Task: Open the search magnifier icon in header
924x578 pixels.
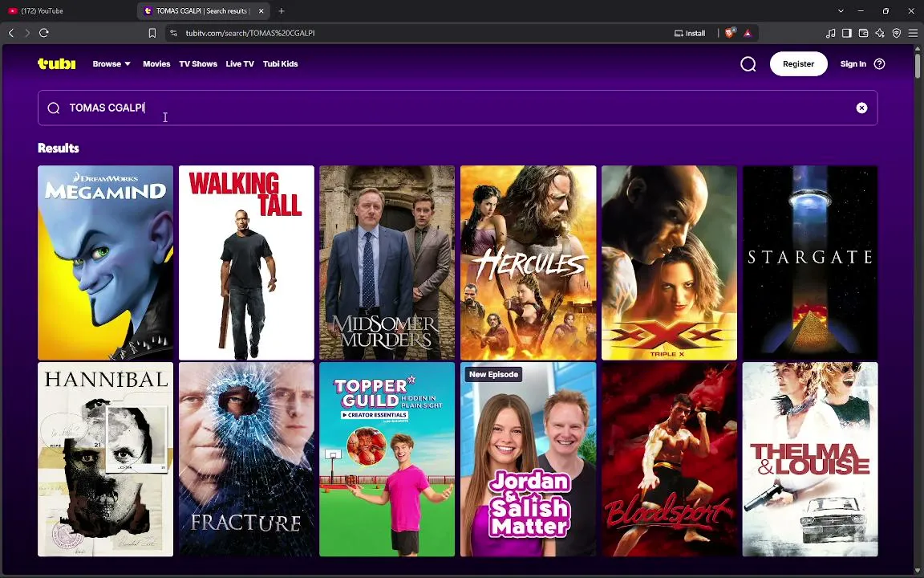Action: click(x=748, y=63)
